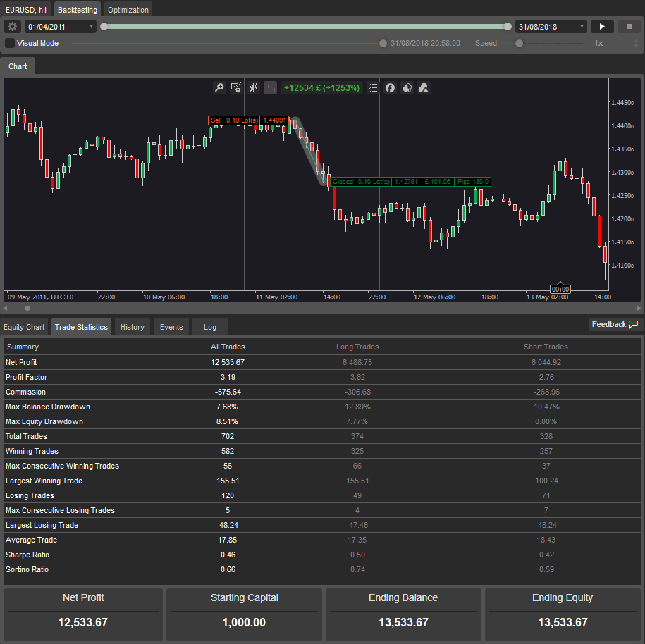Image resolution: width=645 pixels, height=644 pixels.
Task: Click the profit label +12534 £ (+1253%)
Action: tap(321, 87)
